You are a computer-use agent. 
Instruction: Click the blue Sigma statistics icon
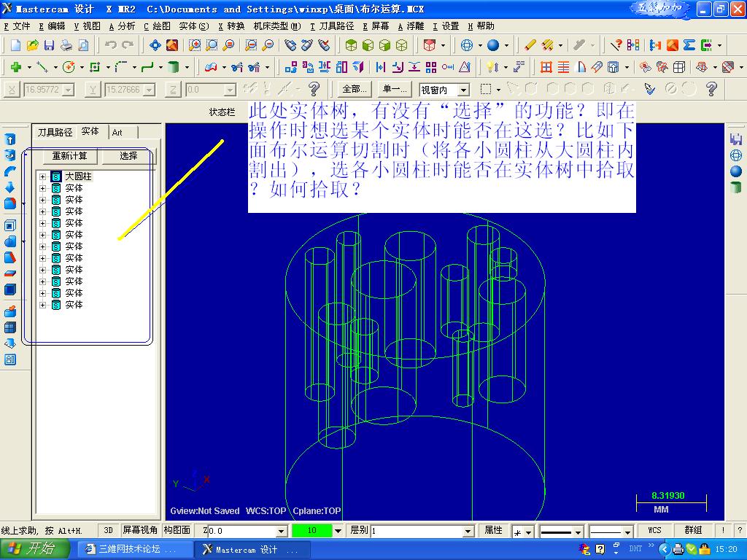point(689,45)
